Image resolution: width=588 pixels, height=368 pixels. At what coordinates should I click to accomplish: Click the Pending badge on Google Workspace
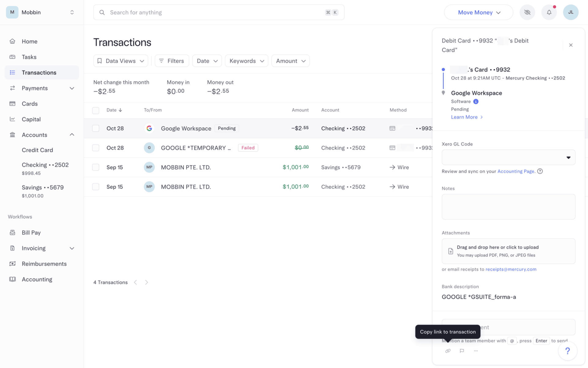227,128
